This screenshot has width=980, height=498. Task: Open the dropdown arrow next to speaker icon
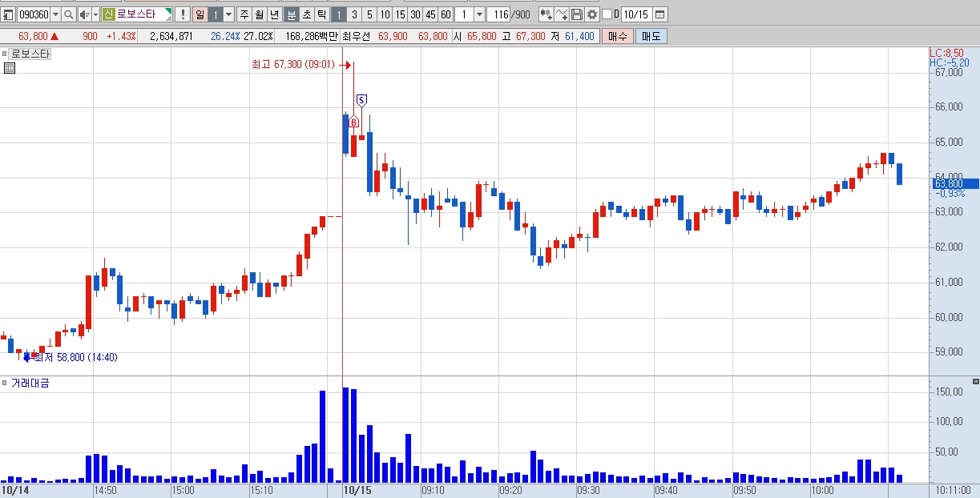click(x=95, y=14)
